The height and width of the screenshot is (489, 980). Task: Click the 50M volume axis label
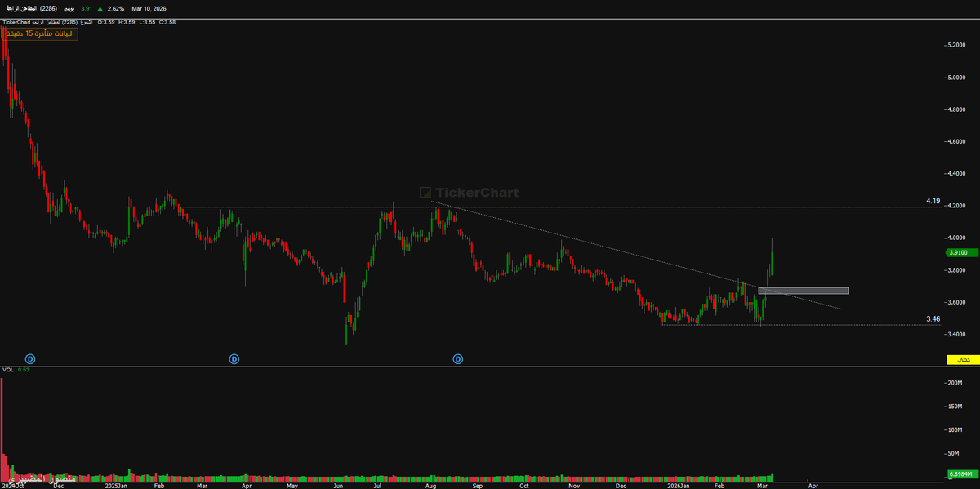click(x=955, y=453)
